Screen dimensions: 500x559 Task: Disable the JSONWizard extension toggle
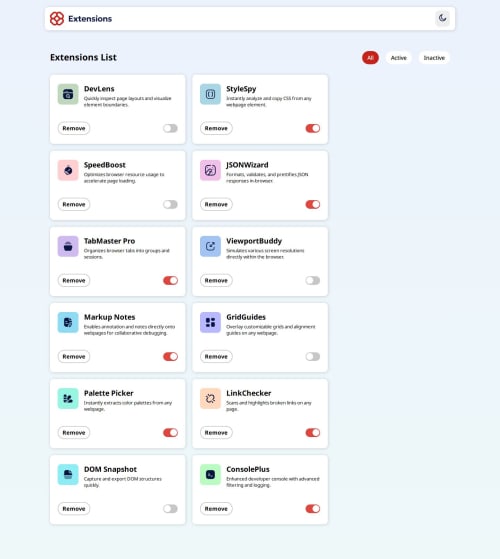click(313, 204)
